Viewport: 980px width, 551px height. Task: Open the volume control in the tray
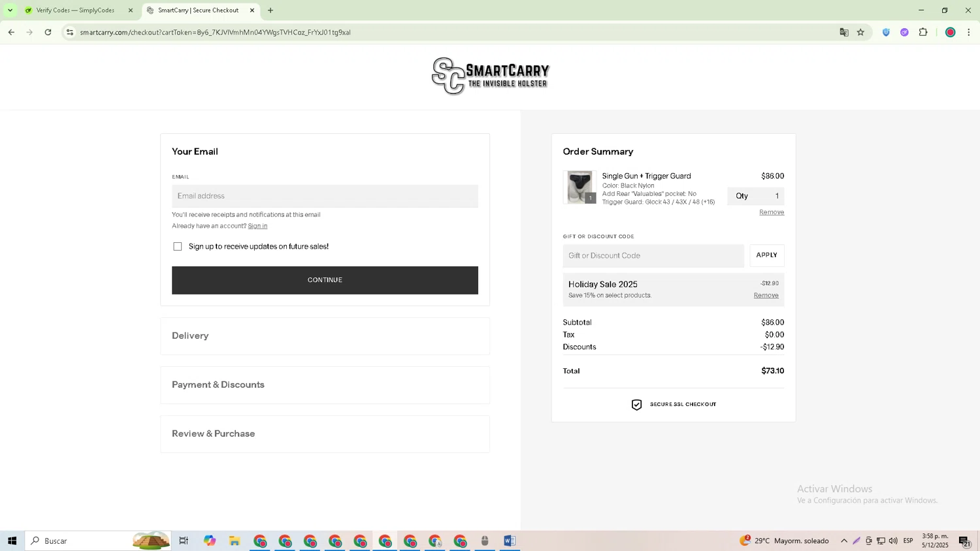(x=893, y=541)
